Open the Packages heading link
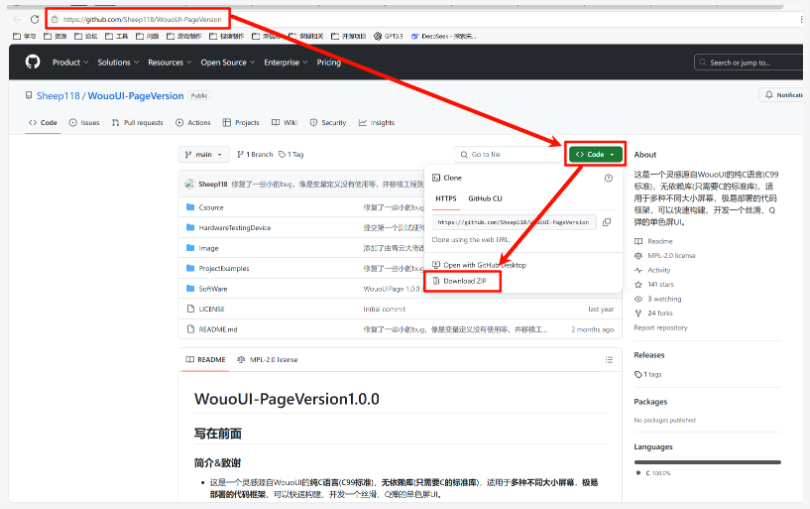810x509 pixels. tap(650, 402)
